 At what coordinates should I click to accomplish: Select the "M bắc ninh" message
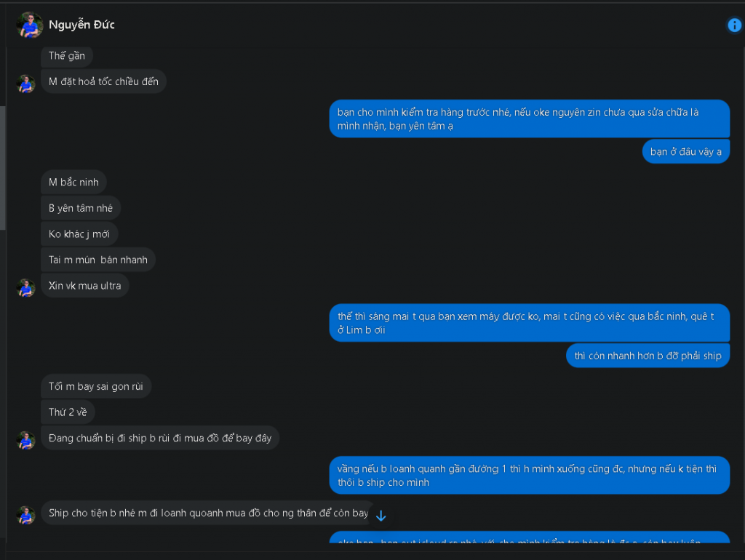click(73, 183)
